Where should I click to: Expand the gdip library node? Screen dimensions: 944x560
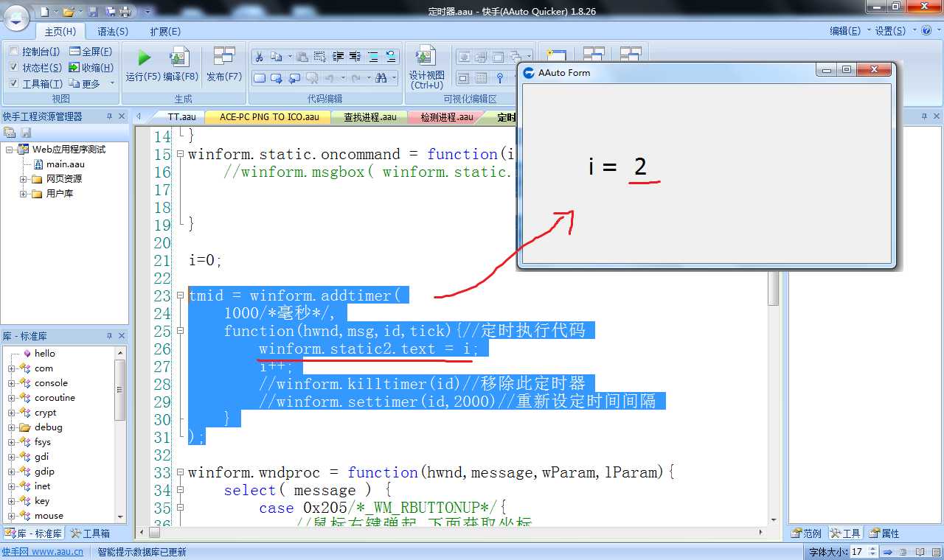click(x=12, y=472)
